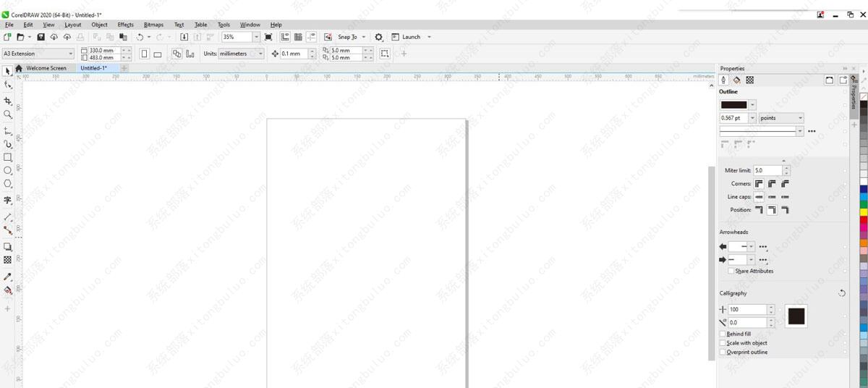Screen dimensions: 868x388
Task: Select the Artistic Media tool
Action: pos(7,144)
